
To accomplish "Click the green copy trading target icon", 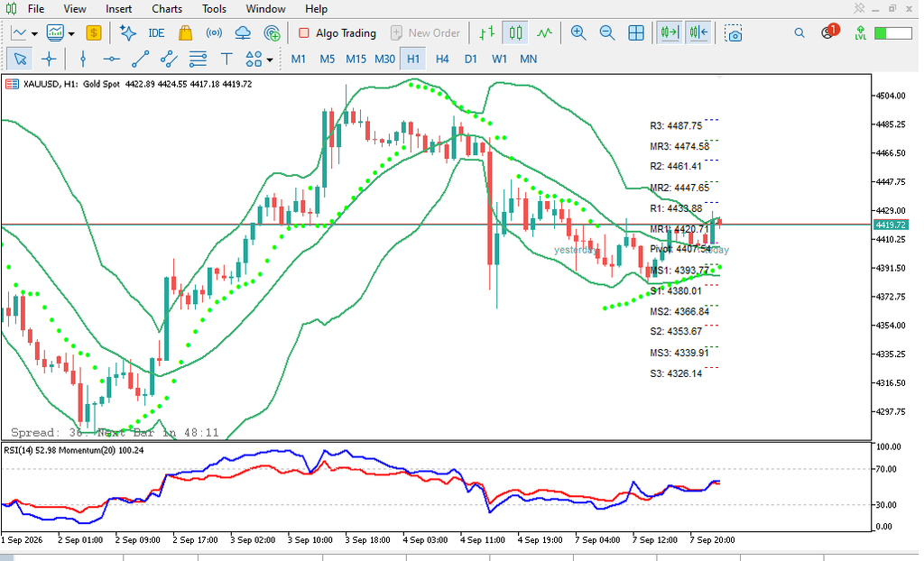I will click(x=272, y=33).
